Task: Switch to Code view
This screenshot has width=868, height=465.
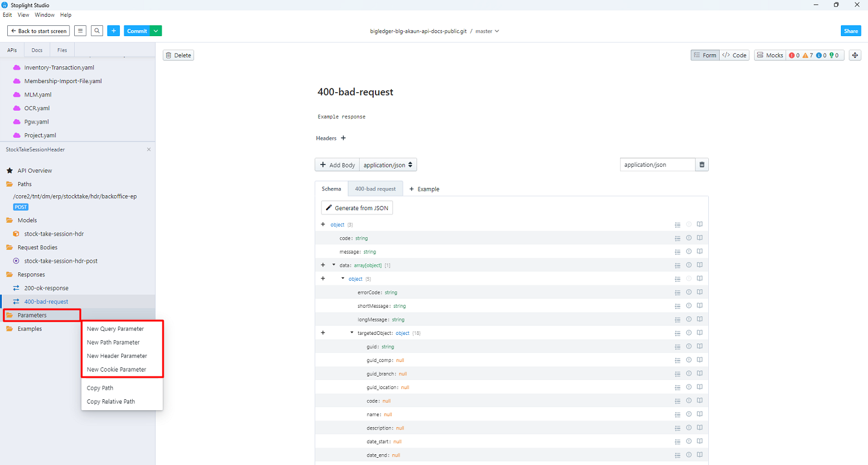Action: point(734,55)
